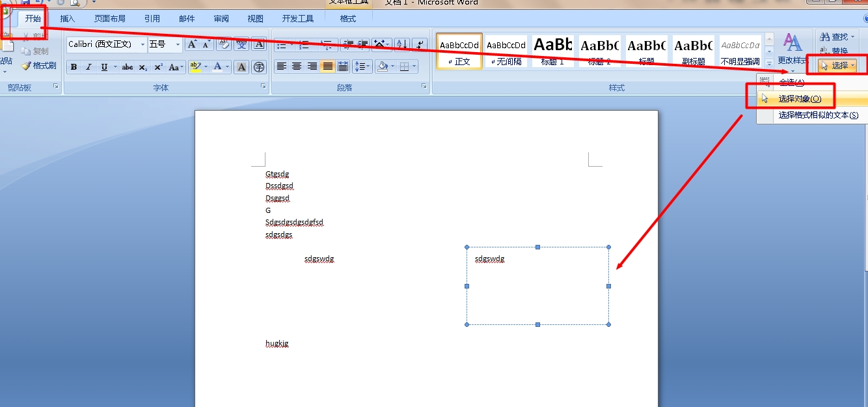
Task: Apply the 标题 1 style
Action: 553,51
